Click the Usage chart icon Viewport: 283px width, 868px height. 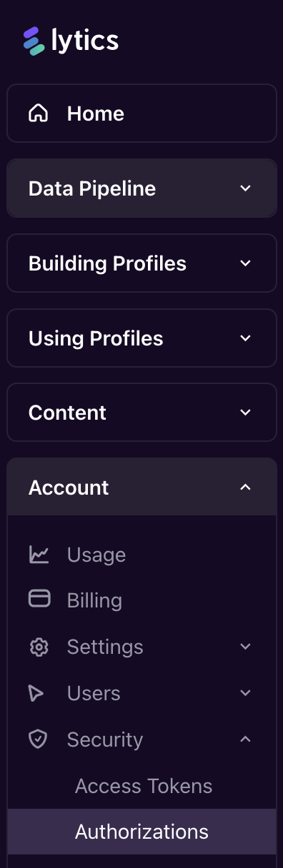tap(39, 555)
